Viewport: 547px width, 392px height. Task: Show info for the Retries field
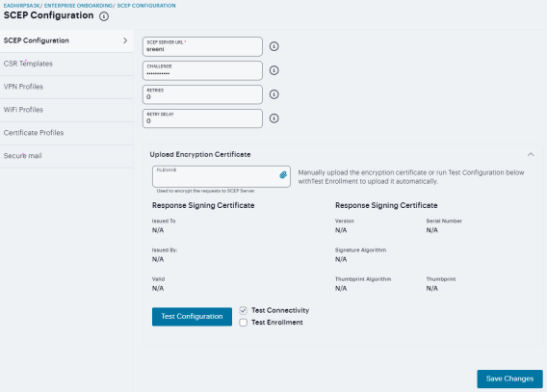[273, 94]
